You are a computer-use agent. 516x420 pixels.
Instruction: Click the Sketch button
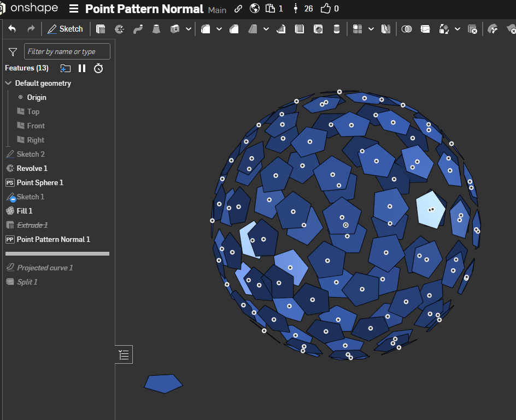click(x=65, y=29)
